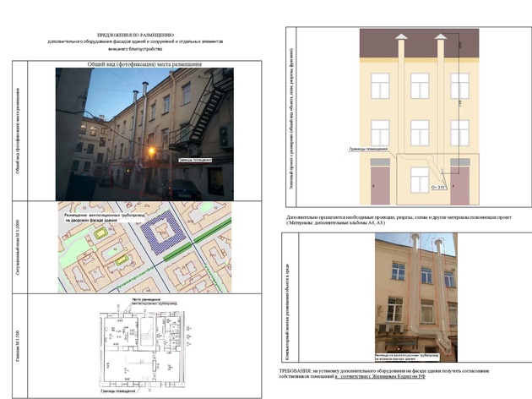Open the photomontage of pipes on facade
Viewport: 532px width, 399px height.
[x=416, y=298]
